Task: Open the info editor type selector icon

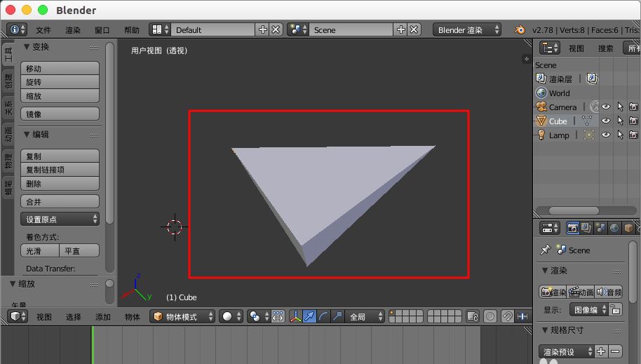Action: (x=17, y=29)
